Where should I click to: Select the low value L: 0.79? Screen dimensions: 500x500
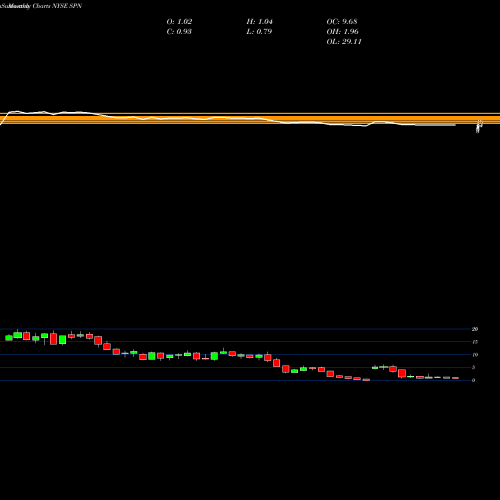[259, 32]
